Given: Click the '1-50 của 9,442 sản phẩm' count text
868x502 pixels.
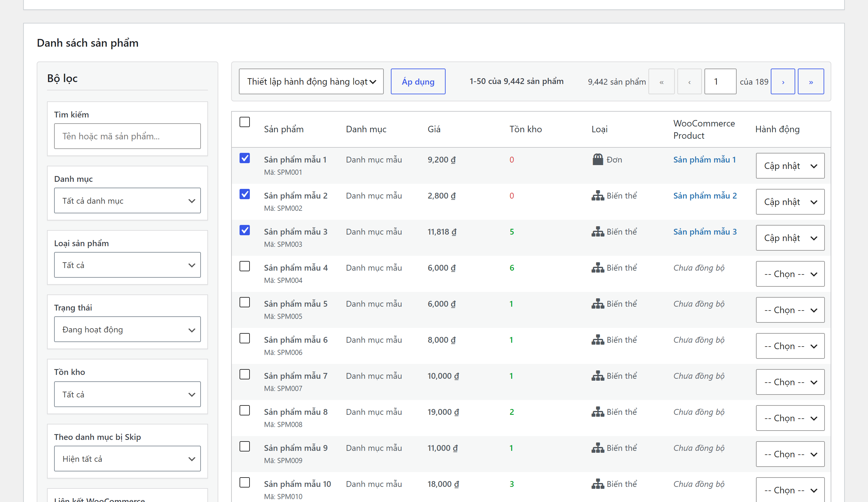Looking at the screenshot, I should click(516, 81).
